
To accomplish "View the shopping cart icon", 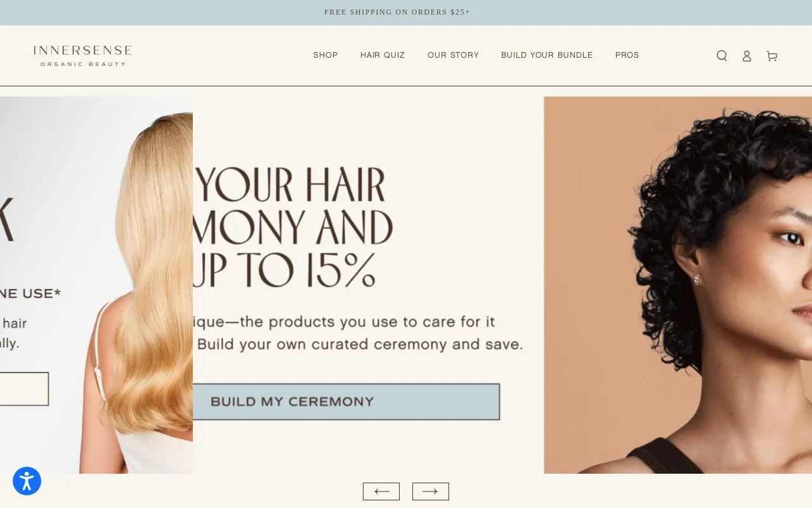I will [x=771, y=56].
